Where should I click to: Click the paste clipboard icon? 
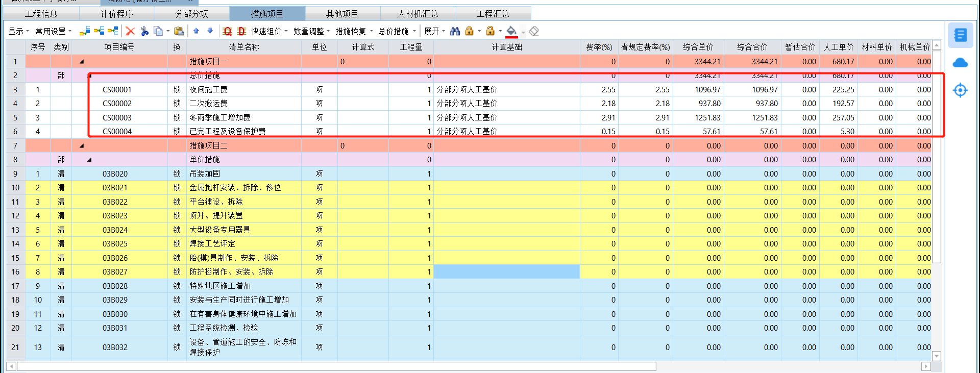tap(179, 31)
